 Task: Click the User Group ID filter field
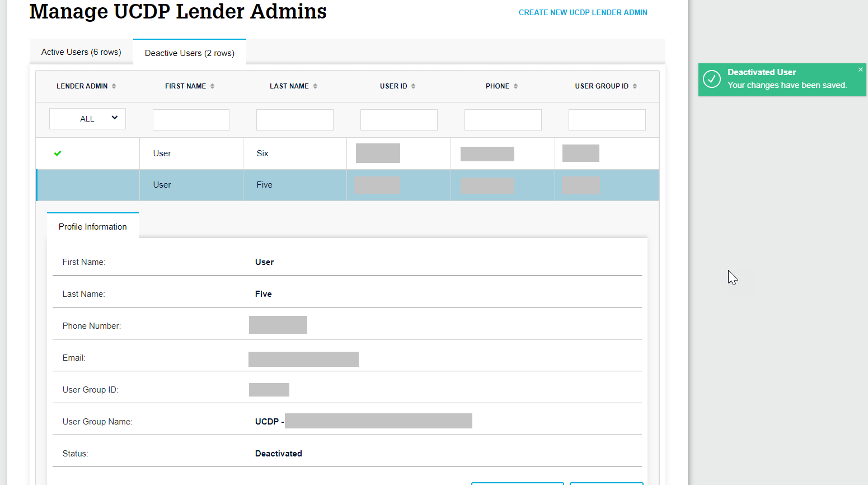tap(607, 119)
